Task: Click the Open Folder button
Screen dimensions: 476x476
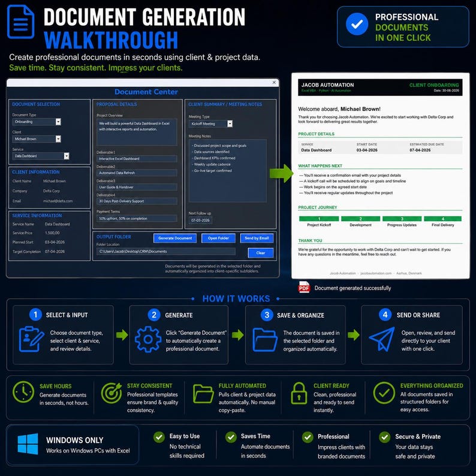Action: pyautogui.click(x=218, y=238)
